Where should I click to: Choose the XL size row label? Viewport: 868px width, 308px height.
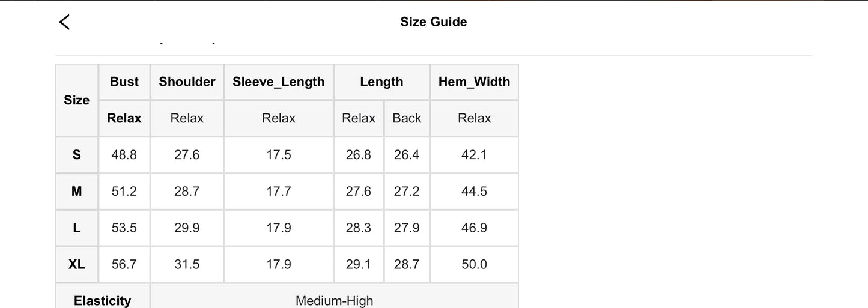point(77,264)
